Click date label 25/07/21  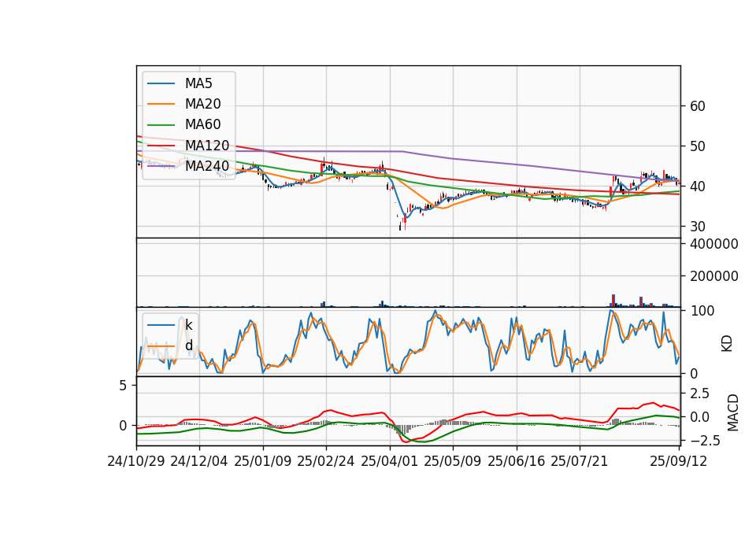click(580, 461)
